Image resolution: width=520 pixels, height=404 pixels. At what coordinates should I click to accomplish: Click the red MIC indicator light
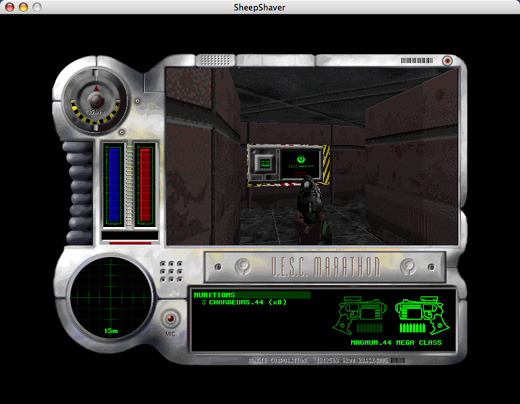pos(171,318)
